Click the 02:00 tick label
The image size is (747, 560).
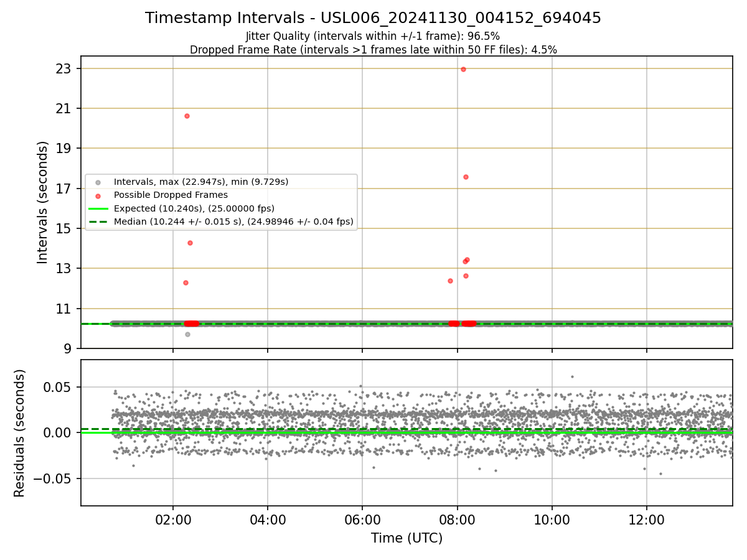(x=172, y=520)
